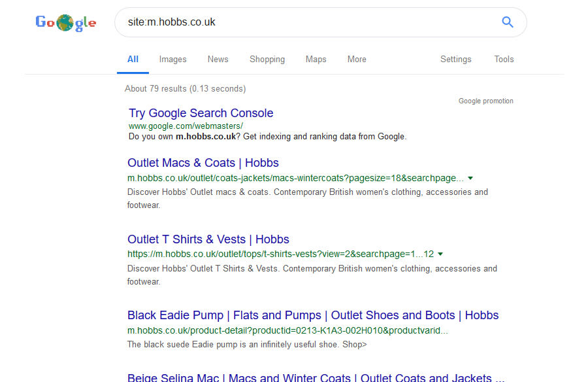Switch to the Images tab

pyautogui.click(x=172, y=60)
